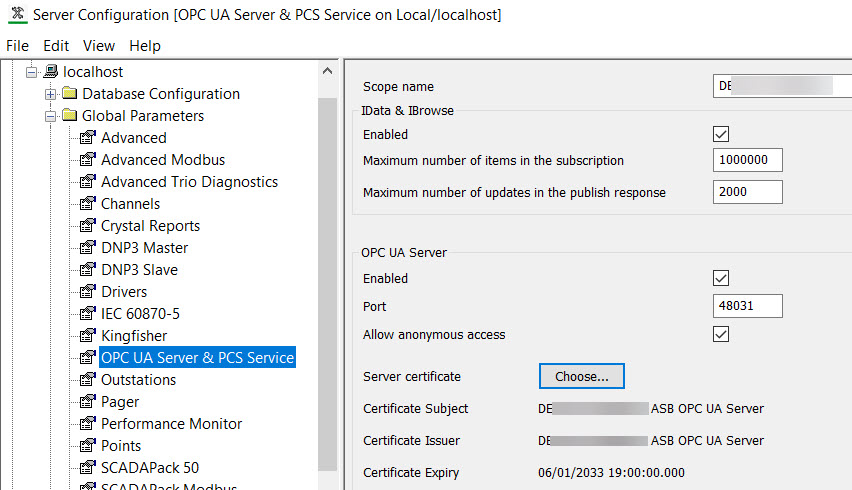Click the DNP3 Master settings icon
This screenshot has width=852, height=490.
click(x=87, y=247)
